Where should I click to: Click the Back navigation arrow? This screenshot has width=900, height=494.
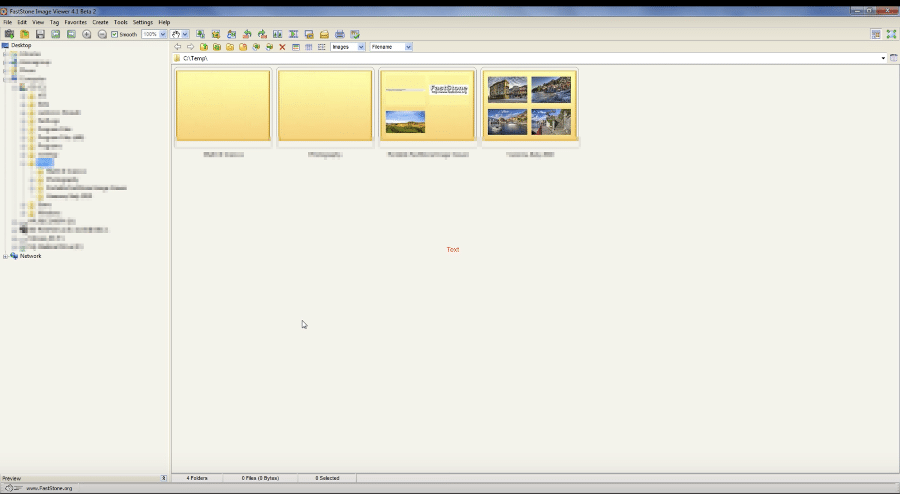[x=178, y=47]
